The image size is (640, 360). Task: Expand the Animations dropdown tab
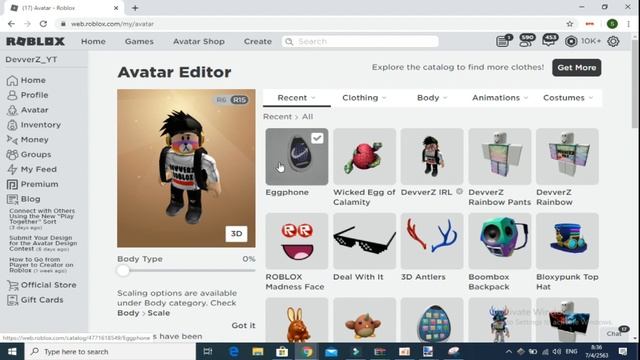pyautogui.click(x=500, y=98)
